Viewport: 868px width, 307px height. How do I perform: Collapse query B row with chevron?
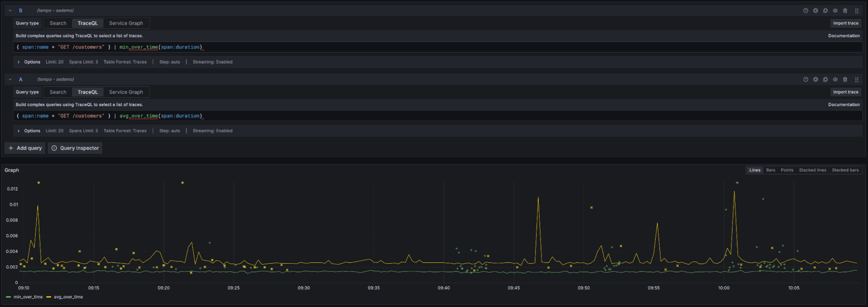click(x=10, y=10)
